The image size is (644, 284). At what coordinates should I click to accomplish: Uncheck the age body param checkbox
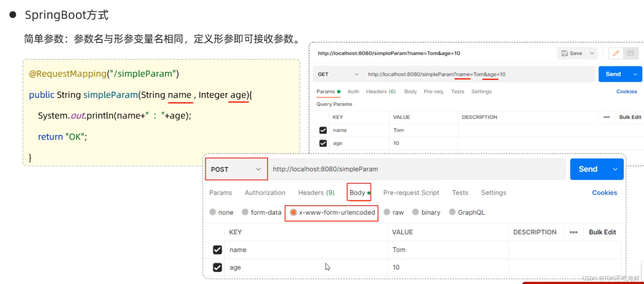coord(217,267)
